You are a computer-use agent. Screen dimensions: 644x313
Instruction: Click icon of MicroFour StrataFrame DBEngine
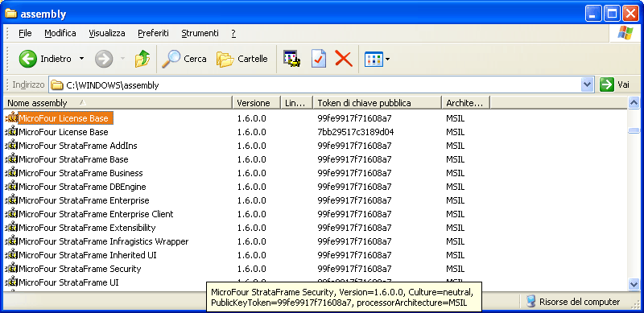coord(11,187)
